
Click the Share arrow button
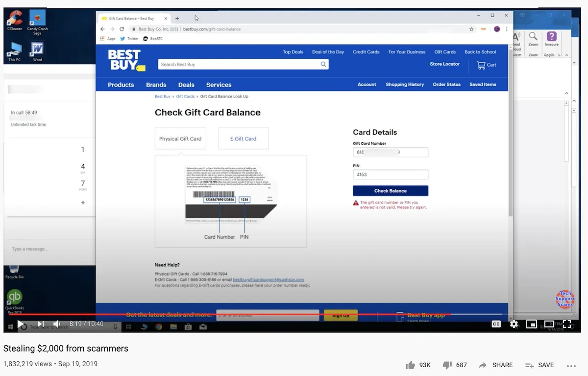pos(495,365)
